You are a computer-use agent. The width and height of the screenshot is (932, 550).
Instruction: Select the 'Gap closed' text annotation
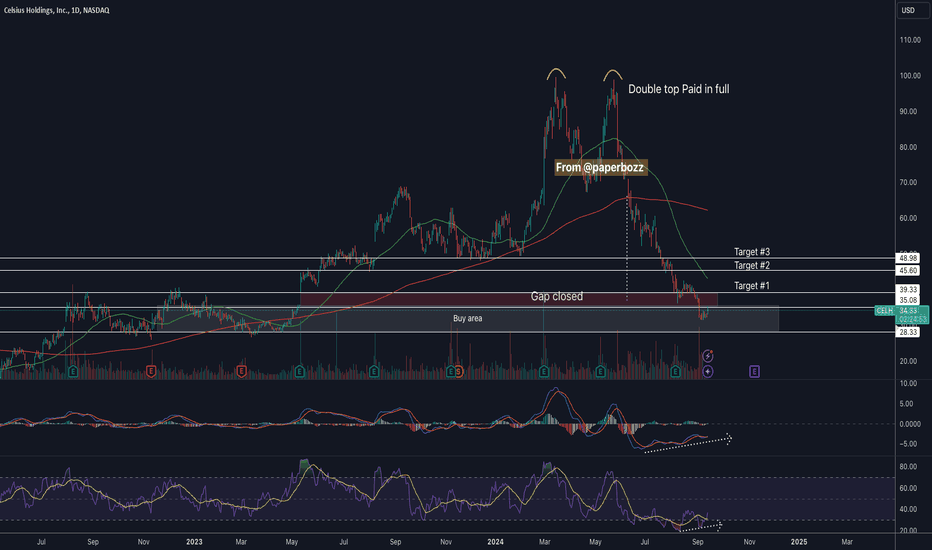[557, 296]
